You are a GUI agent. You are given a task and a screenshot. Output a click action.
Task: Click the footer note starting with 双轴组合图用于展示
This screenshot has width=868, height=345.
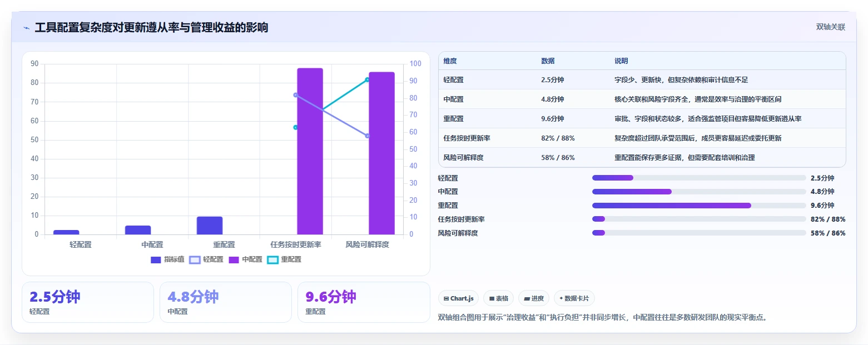coord(603,318)
